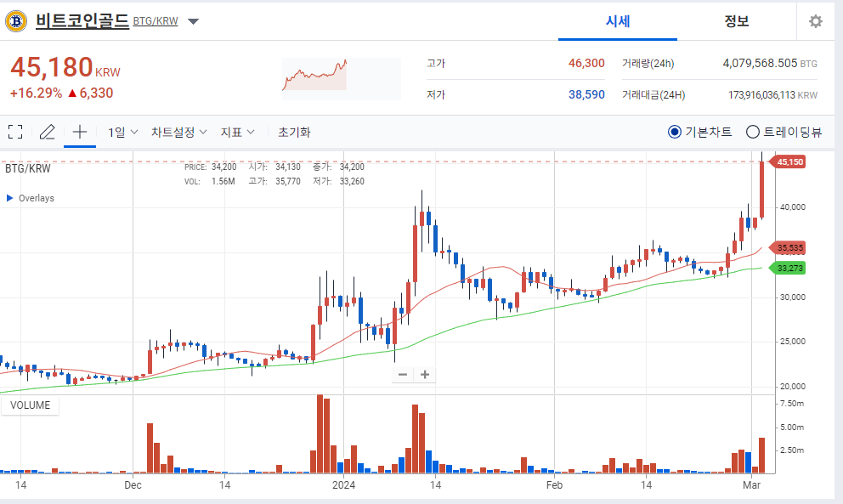Click the 30,000 price axis label
The width and height of the screenshot is (843, 504).
(793, 297)
